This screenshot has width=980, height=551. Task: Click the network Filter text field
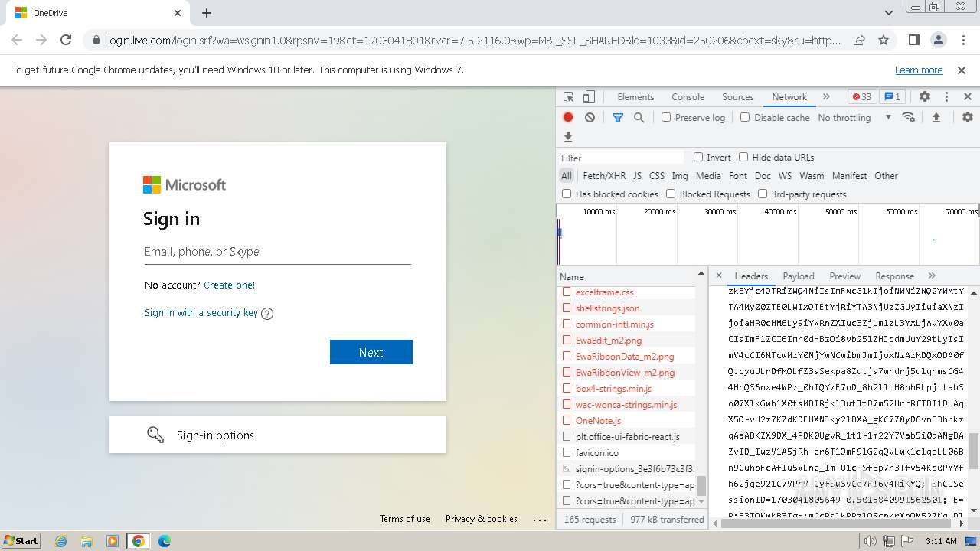(622, 157)
